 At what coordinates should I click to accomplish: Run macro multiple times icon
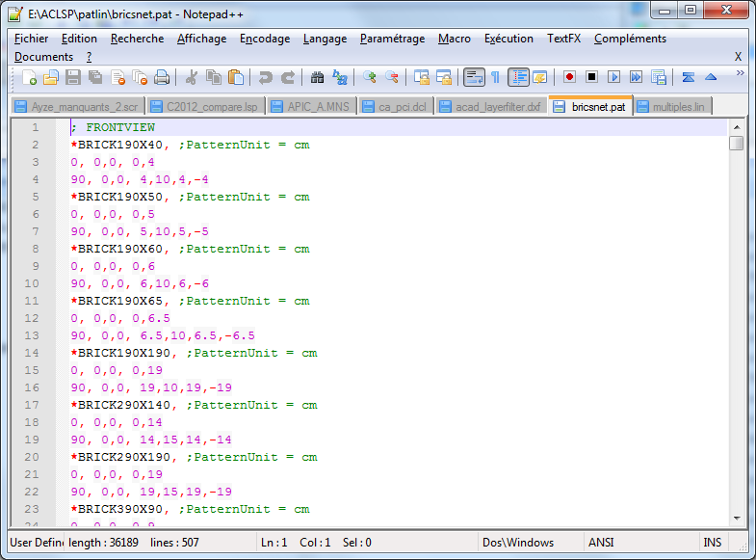pyautogui.click(x=636, y=77)
